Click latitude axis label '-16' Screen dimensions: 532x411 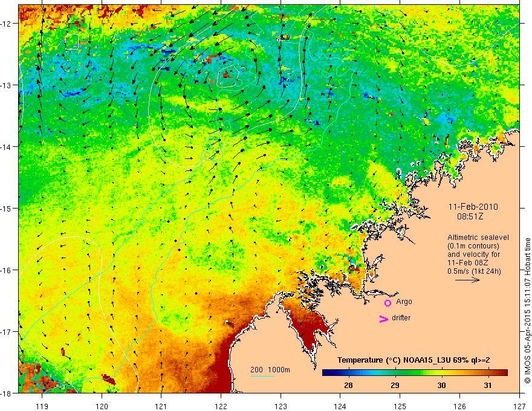point(6,270)
